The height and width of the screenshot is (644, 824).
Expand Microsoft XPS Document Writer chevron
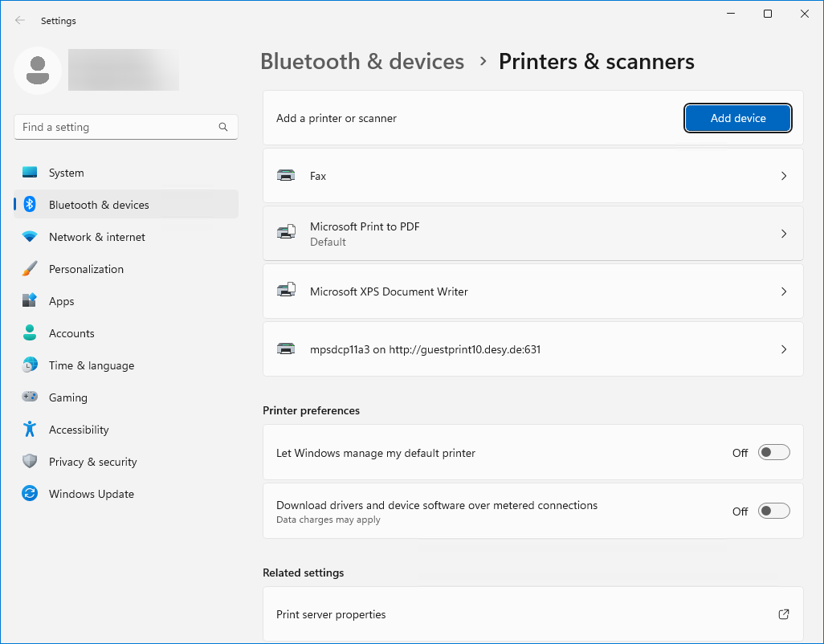784,291
